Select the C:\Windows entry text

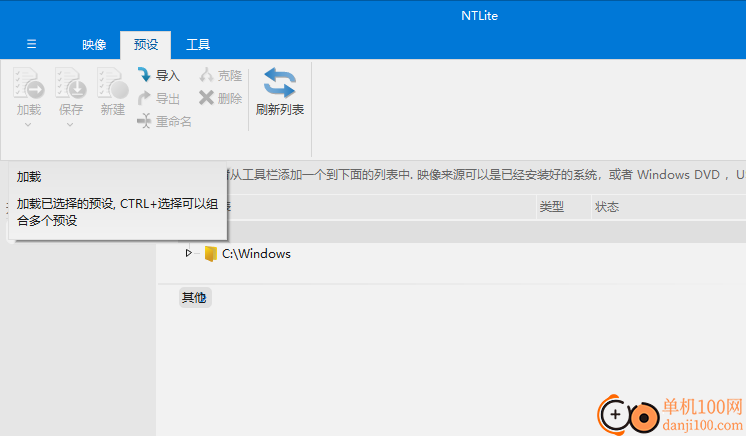(256, 254)
